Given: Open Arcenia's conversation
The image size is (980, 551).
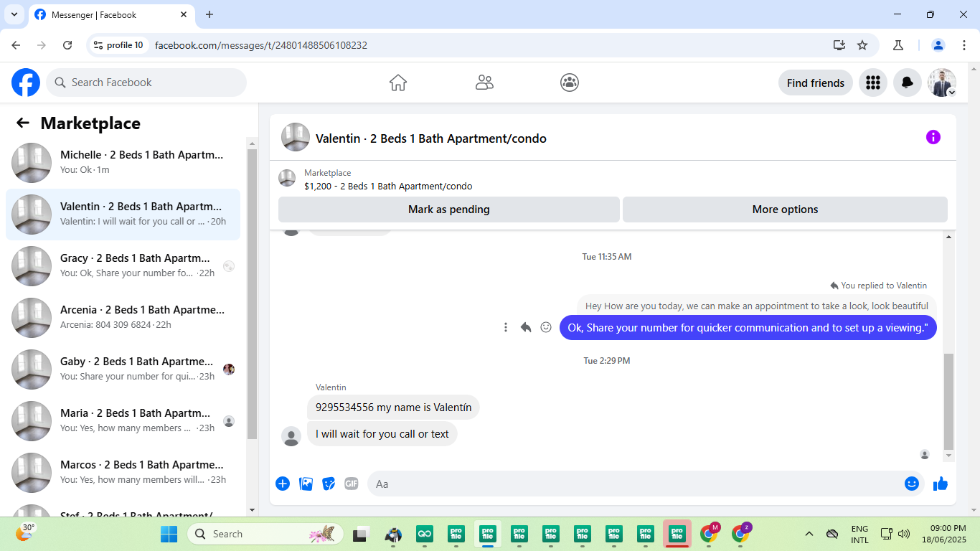Looking at the screenshot, I should point(123,318).
